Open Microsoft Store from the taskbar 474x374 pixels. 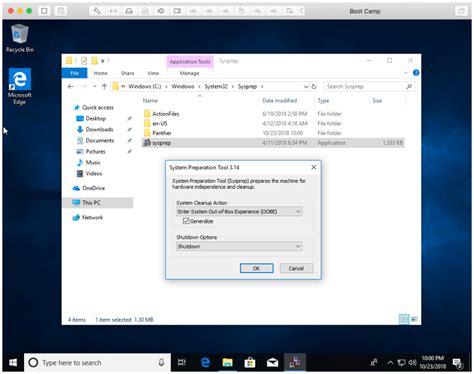tap(250, 362)
